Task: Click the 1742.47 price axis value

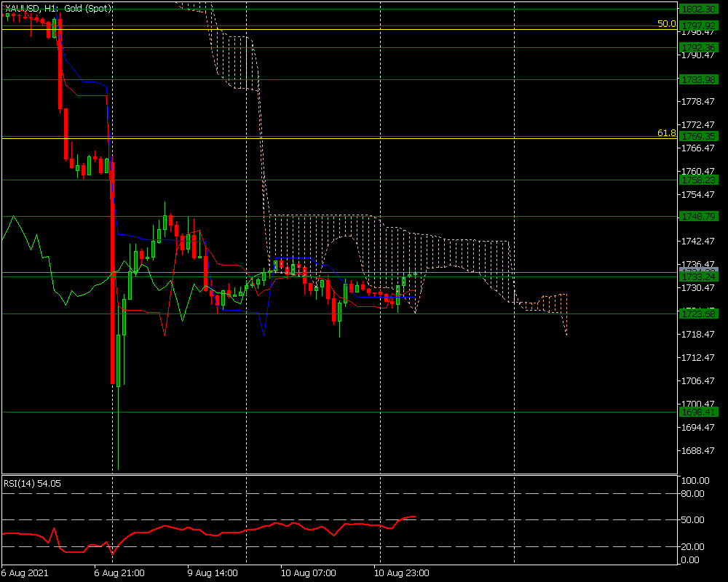Action: pyautogui.click(x=698, y=242)
